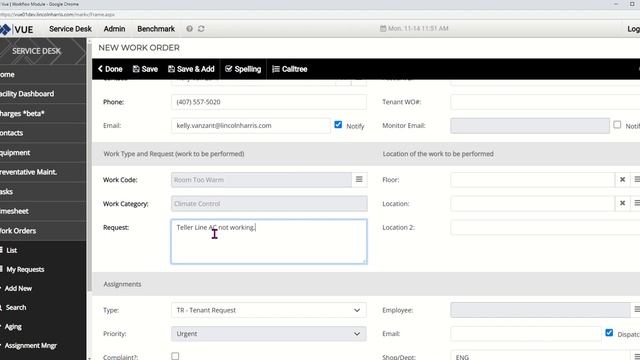Open the Calltree
This screenshot has width=640, height=360.
point(290,69)
